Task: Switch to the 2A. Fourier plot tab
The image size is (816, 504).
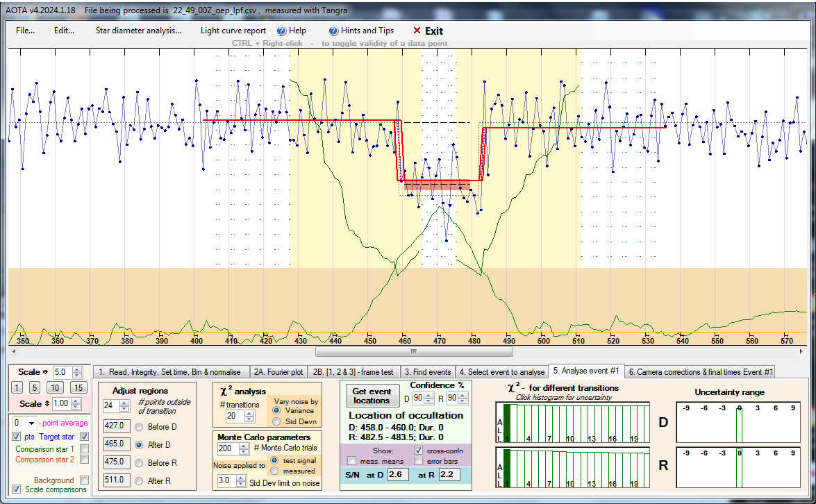Action: tap(277, 372)
